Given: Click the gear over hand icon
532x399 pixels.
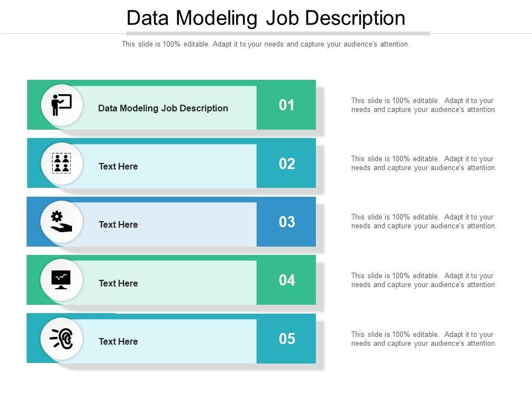Looking at the screenshot, I should pos(62,222).
